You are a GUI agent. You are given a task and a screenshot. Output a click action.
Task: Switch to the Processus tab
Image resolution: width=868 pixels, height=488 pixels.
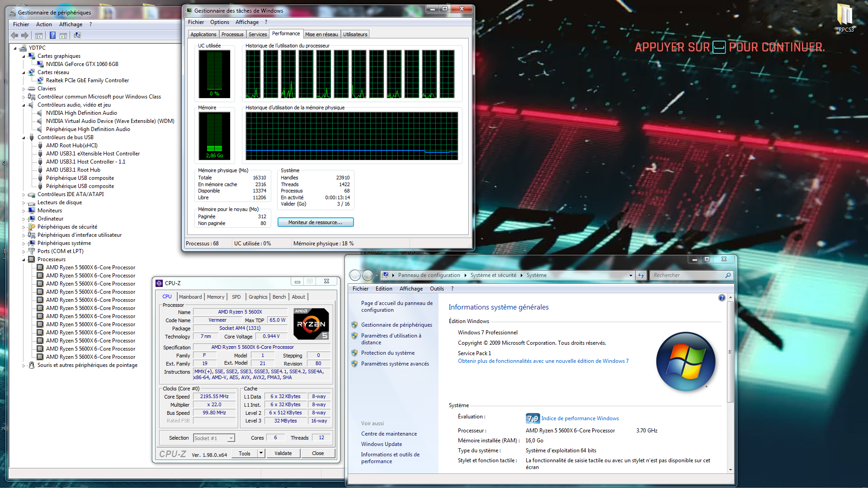click(232, 34)
